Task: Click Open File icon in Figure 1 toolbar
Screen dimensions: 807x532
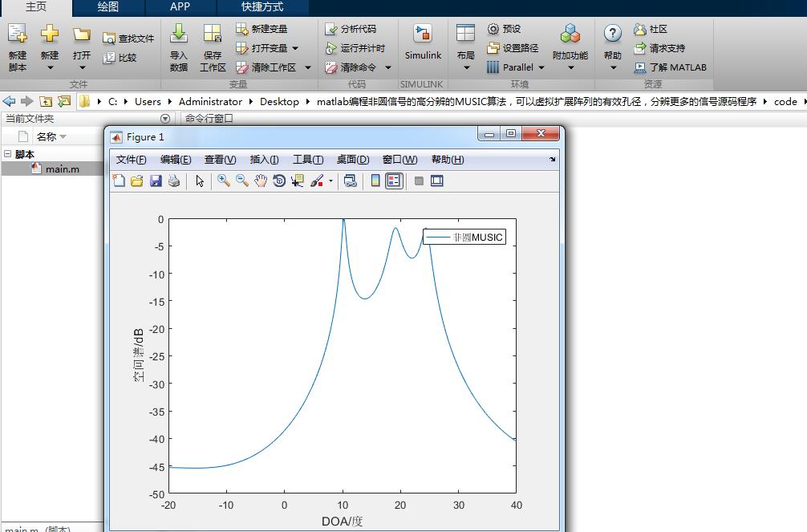Action: coord(137,181)
